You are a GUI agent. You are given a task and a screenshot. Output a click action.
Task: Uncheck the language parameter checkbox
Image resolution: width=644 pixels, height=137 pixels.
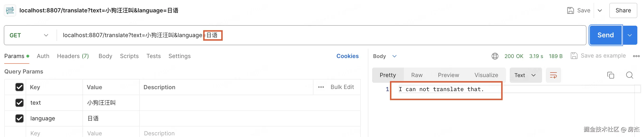click(19, 118)
